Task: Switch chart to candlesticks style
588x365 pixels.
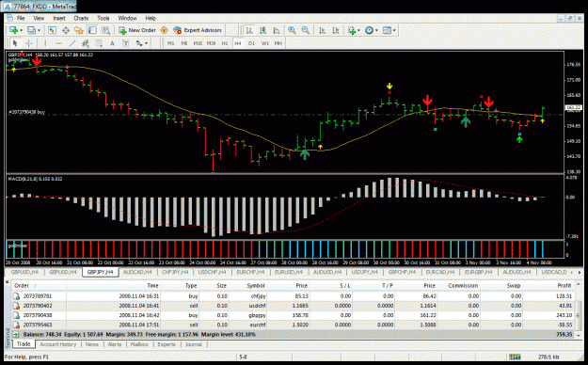Action: coord(262,30)
